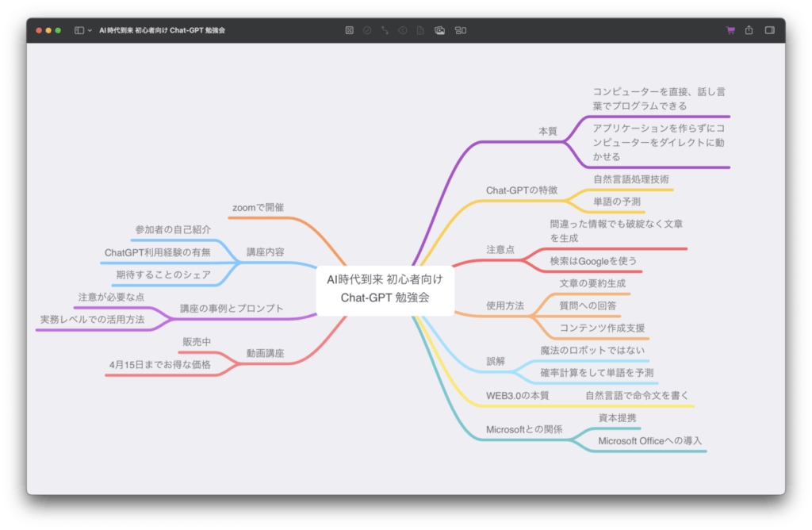Screen dimensions: 812x530
Task: Select the 期待することのシェア node
Action: (x=163, y=275)
